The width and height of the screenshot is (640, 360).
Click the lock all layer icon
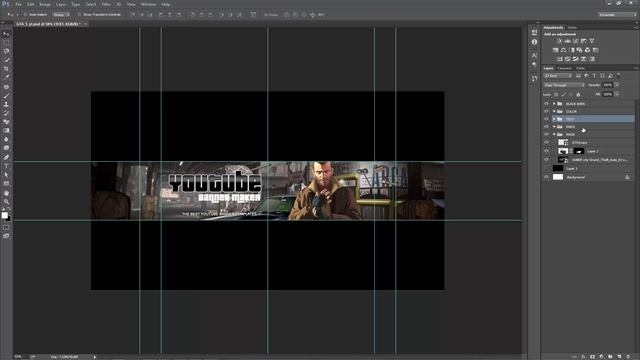pyautogui.click(x=578, y=94)
